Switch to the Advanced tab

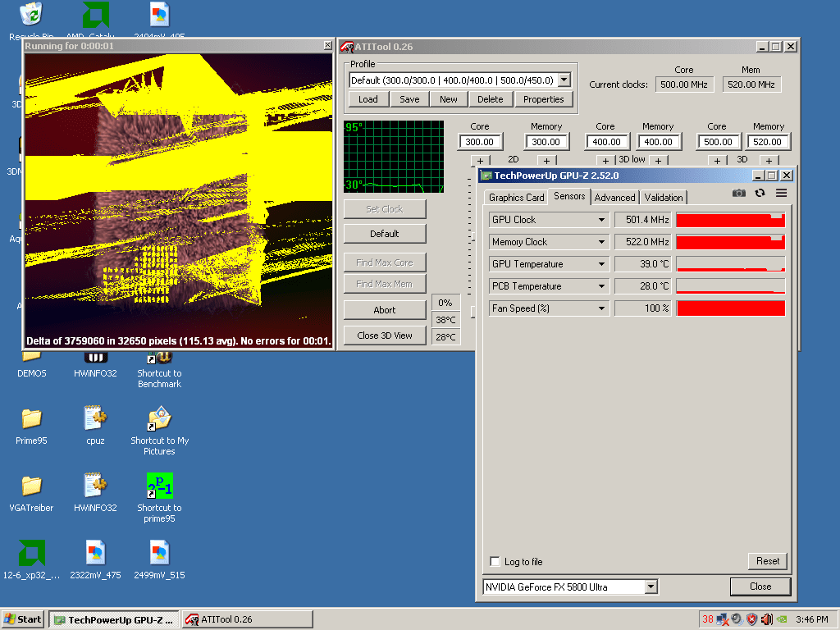(x=614, y=198)
